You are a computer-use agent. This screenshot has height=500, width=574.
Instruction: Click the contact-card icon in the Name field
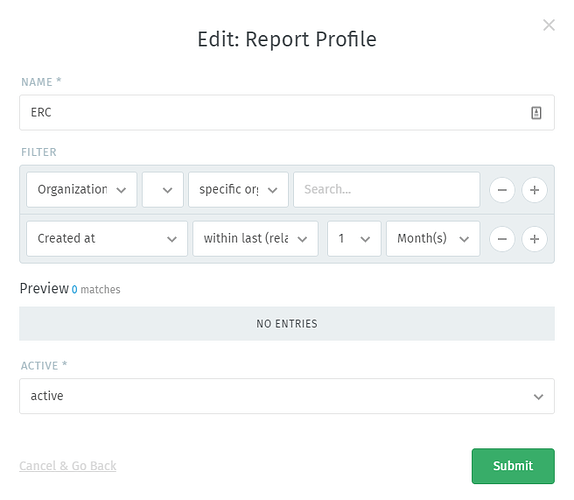536,113
